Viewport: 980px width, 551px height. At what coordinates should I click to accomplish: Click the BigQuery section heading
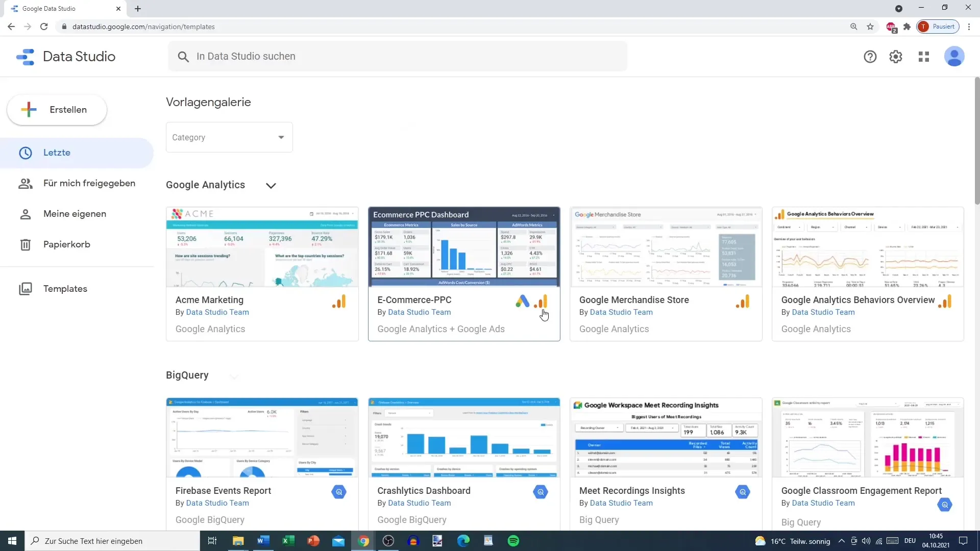click(x=187, y=375)
